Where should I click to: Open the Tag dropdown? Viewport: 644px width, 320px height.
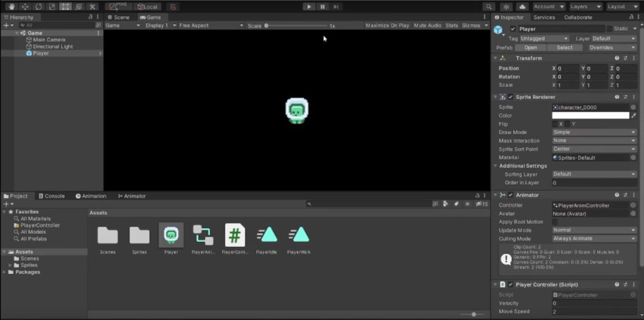point(544,38)
